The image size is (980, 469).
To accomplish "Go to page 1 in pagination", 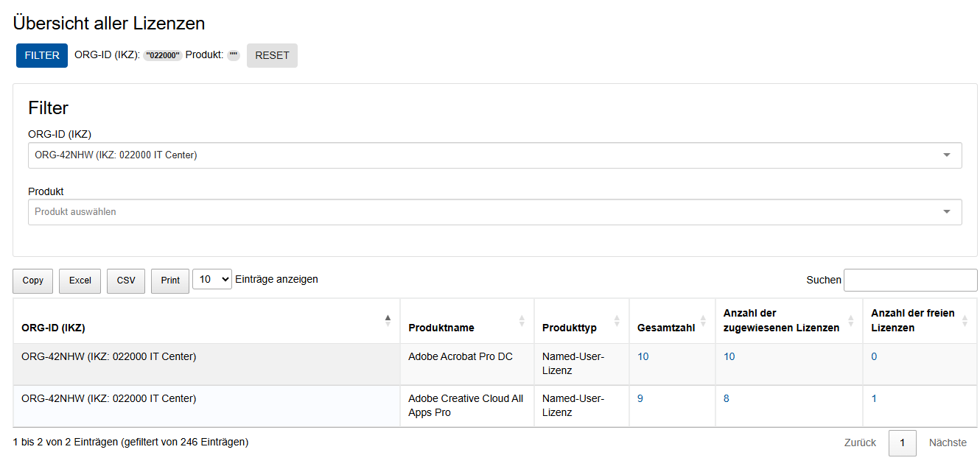I will click(x=902, y=442).
